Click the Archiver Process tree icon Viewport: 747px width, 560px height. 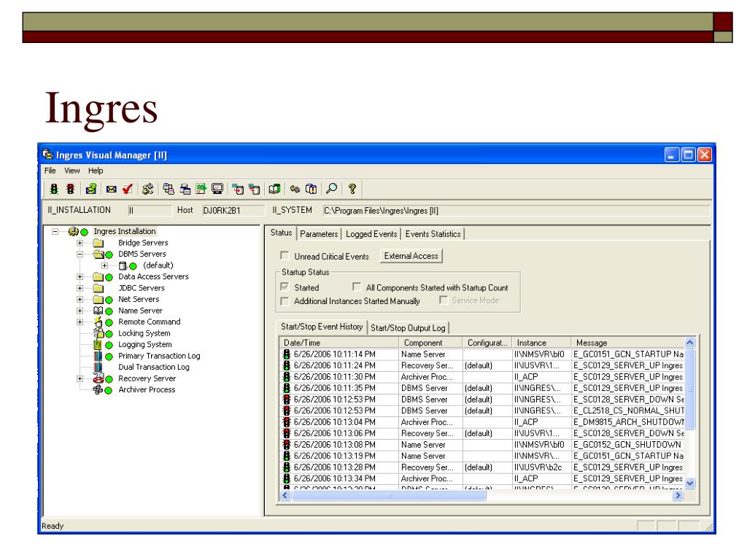[98, 389]
